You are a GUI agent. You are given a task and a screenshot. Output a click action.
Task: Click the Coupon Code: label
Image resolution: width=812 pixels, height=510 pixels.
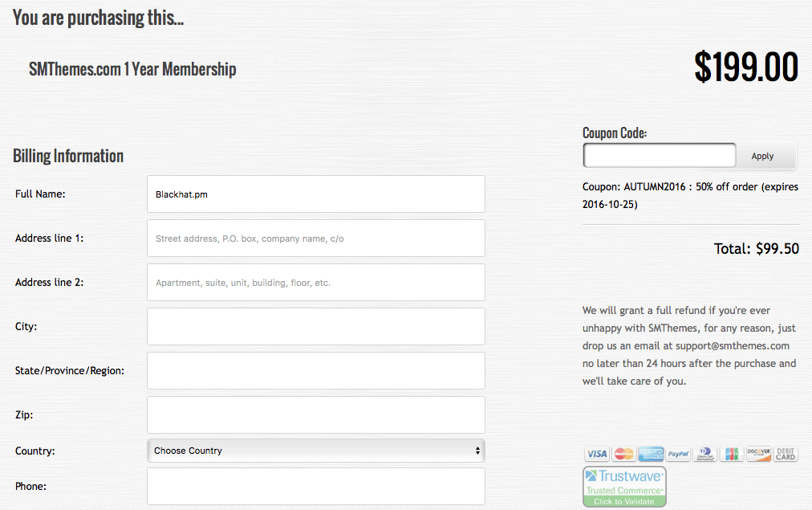(615, 133)
